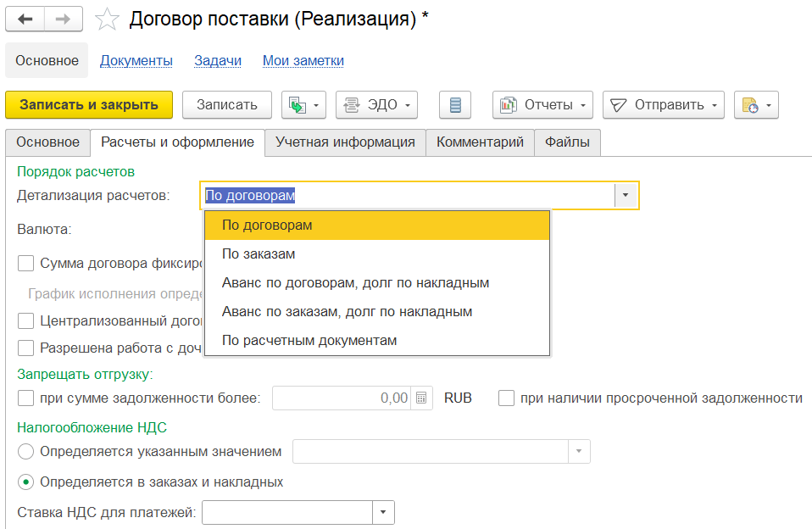The image size is (812, 529).
Task: Tick при наличии просроченной задолженности checkbox
Action: point(507,398)
